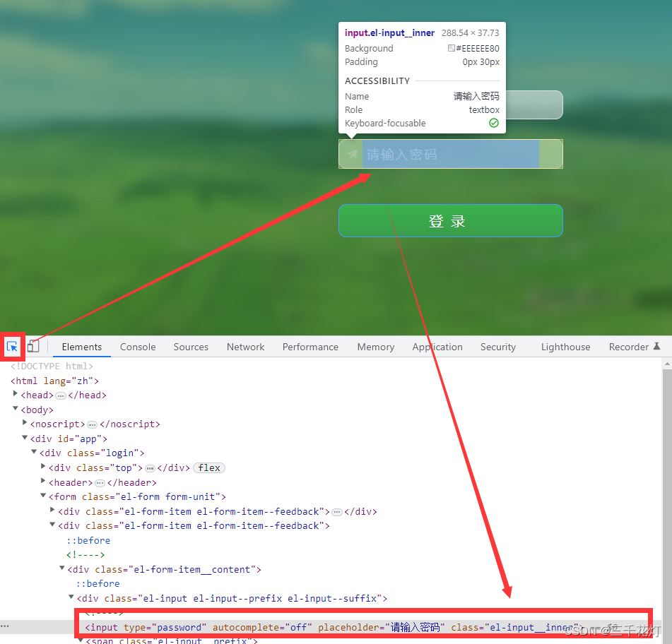Click the ellipsis badge inside head tag

[61, 395]
